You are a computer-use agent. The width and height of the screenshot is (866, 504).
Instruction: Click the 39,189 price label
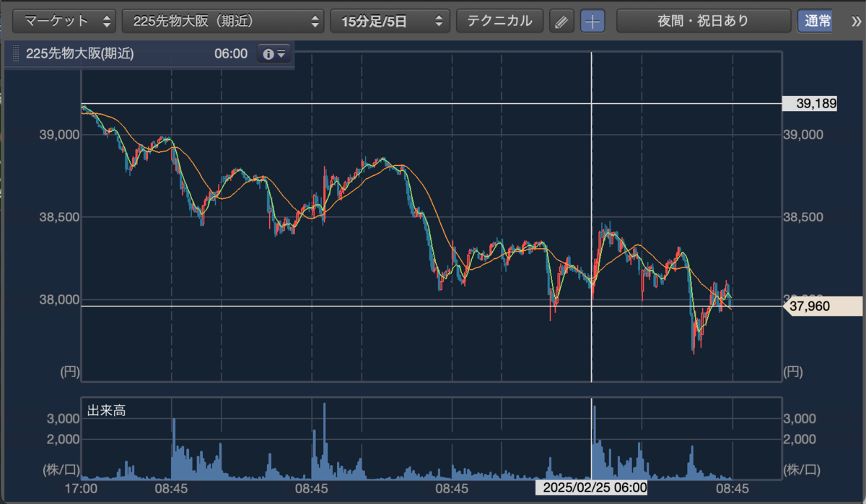(x=810, y=104)
